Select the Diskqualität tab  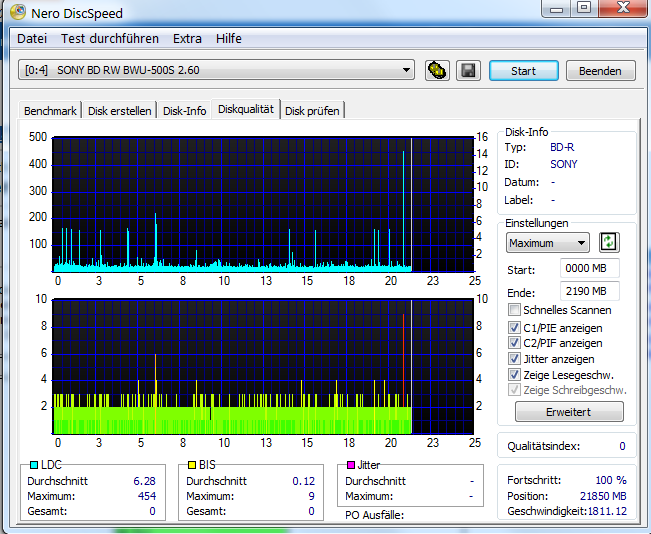[246, 109]
